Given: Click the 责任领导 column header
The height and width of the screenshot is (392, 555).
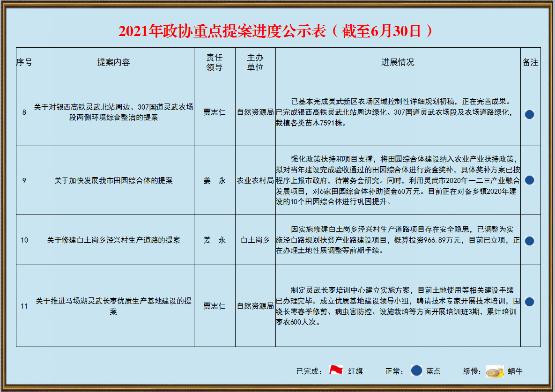Looking at the screenshot, I should click(x=215, y=62).
